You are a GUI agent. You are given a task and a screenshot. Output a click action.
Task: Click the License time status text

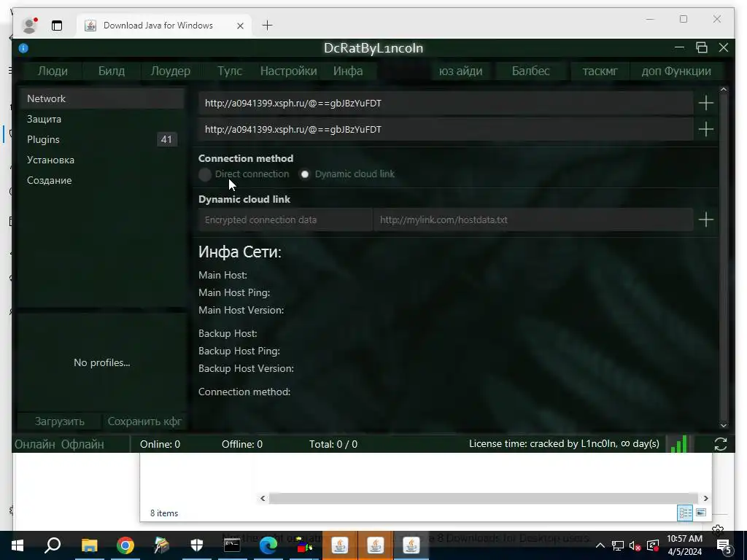coord(564,444)
